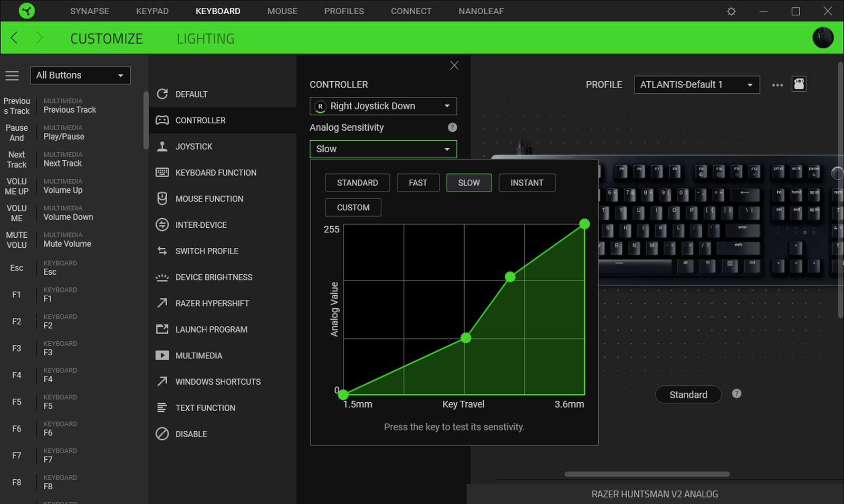The width and height of the screenshot is (844, 504).
Task: Switch to the Synapse tab
Action: [x=90, y=11]
